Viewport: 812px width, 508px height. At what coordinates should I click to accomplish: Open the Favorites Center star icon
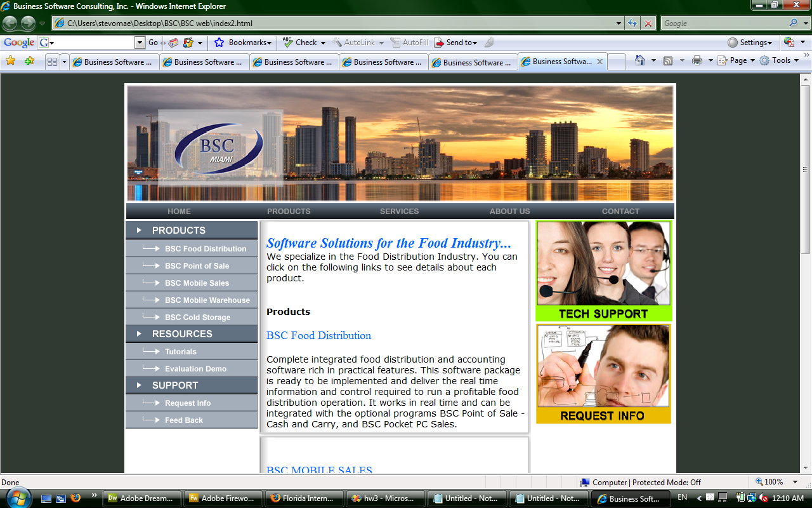point(11,61)
